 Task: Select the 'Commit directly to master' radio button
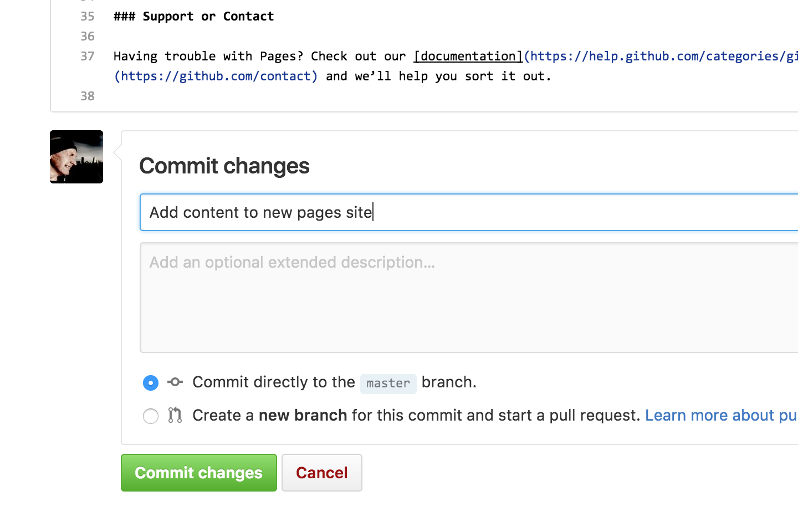point(150,382)
